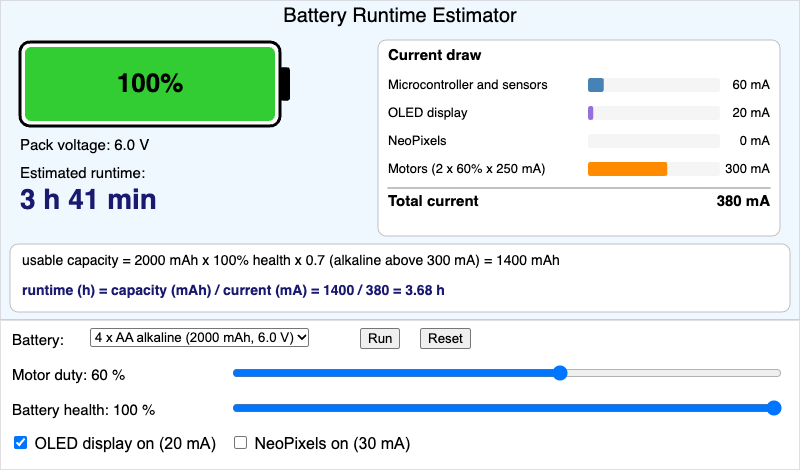Click the 'Motor duty: 60 %' label
The image size is (800, 472).
68,376
